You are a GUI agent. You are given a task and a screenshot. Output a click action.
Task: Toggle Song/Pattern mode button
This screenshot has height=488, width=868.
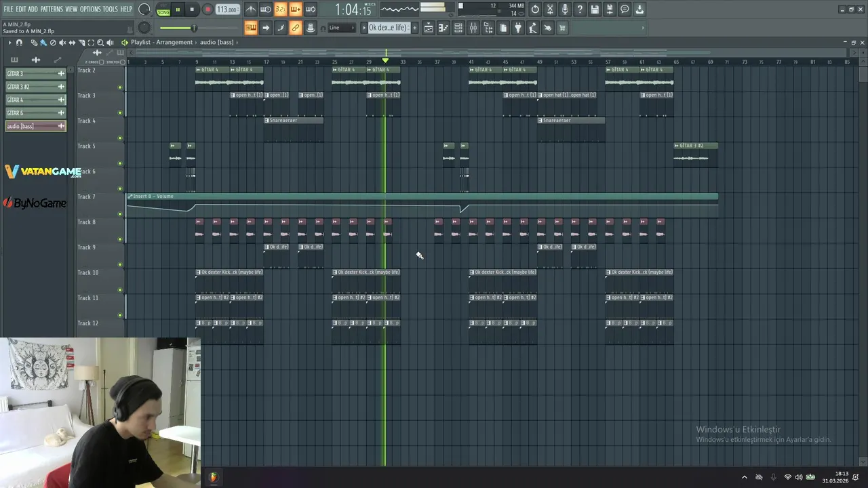(x=163, y=10)
